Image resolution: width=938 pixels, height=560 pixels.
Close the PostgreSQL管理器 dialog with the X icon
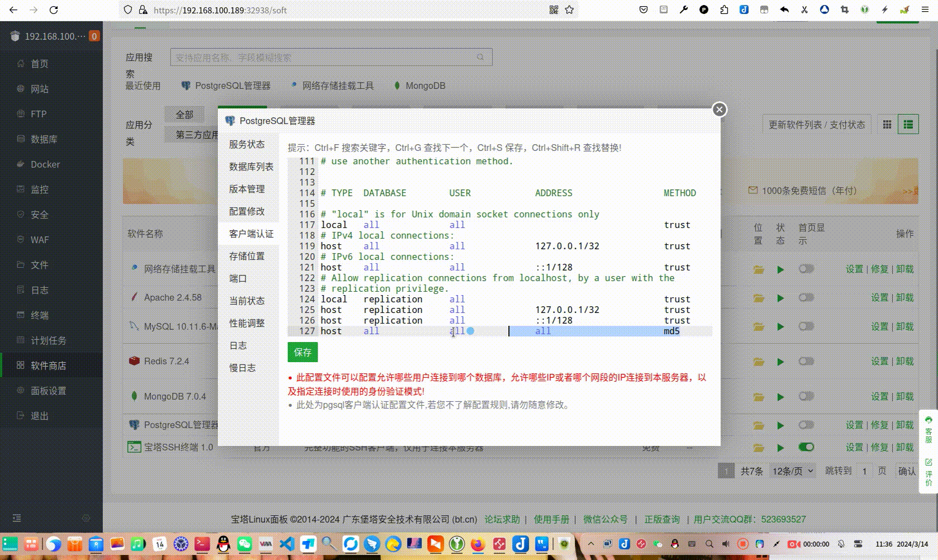coord(719,110)
